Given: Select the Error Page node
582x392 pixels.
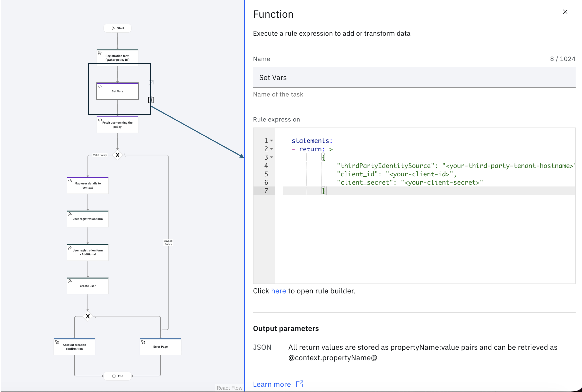Looking at the screenshot, I should [x=160, y=347].
